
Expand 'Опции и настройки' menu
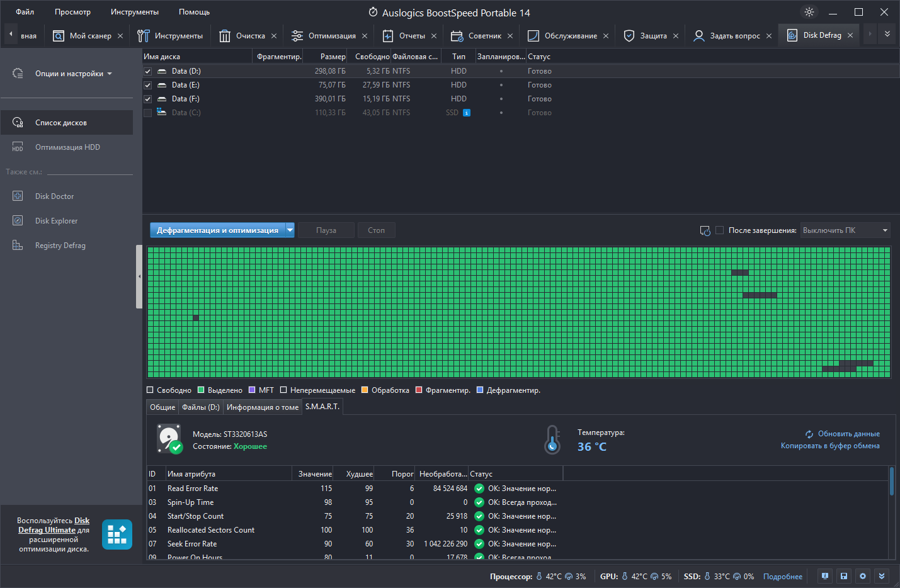[73, 74]
